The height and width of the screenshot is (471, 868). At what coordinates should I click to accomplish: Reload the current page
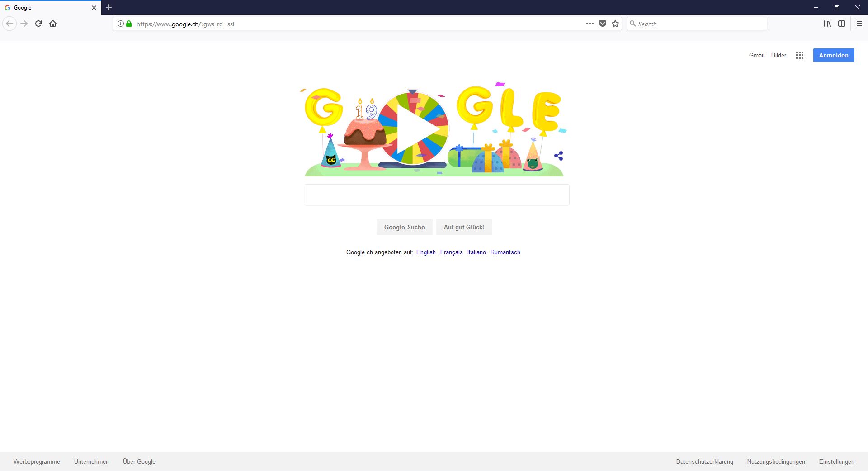[39, 24]
